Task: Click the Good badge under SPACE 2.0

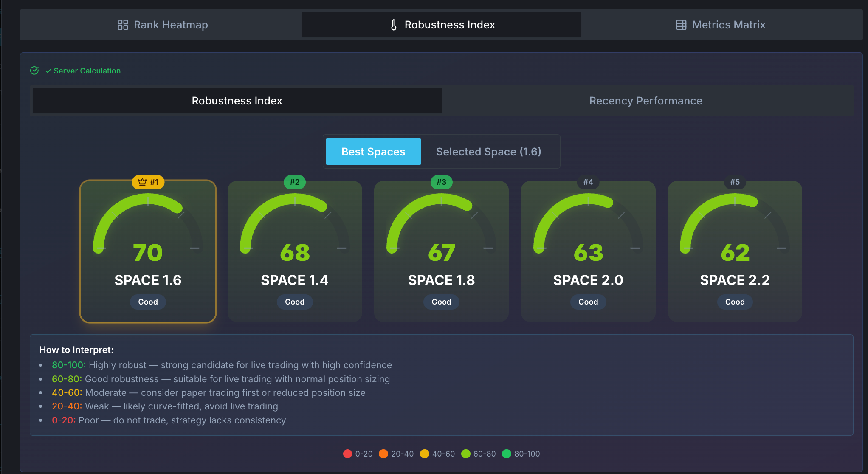Action: pyautogui.click(x=588, y=302)
